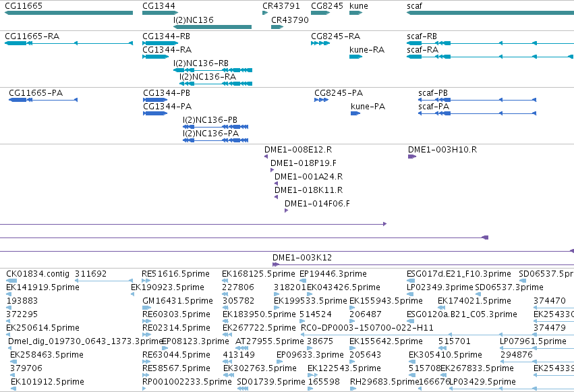Click the scaf-PA protein label
This screenshot has height=392, width=574.
click(x=434, y=107)
